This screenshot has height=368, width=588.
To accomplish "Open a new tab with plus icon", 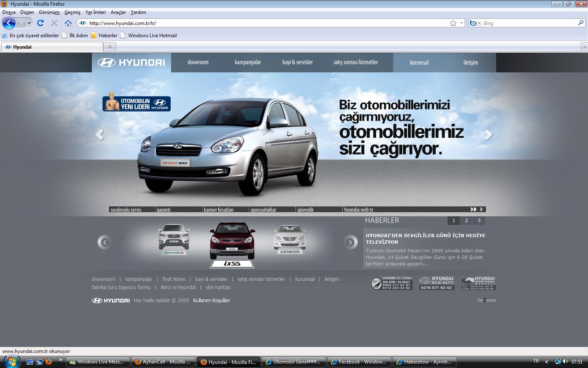I will pos(109,47).
